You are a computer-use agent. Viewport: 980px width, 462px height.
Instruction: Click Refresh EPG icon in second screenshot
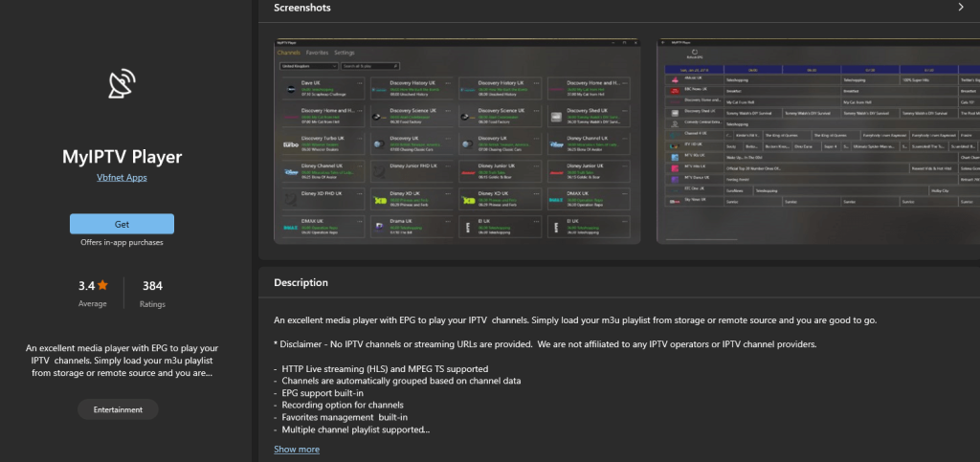click(x=695, y=53)
